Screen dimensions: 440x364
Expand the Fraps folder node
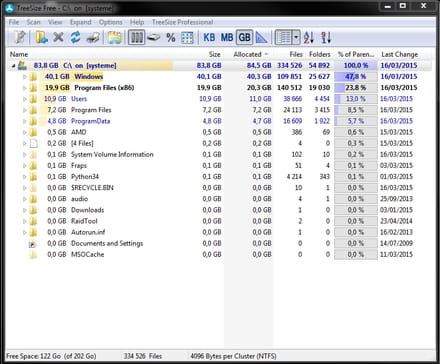coord(24,166)
